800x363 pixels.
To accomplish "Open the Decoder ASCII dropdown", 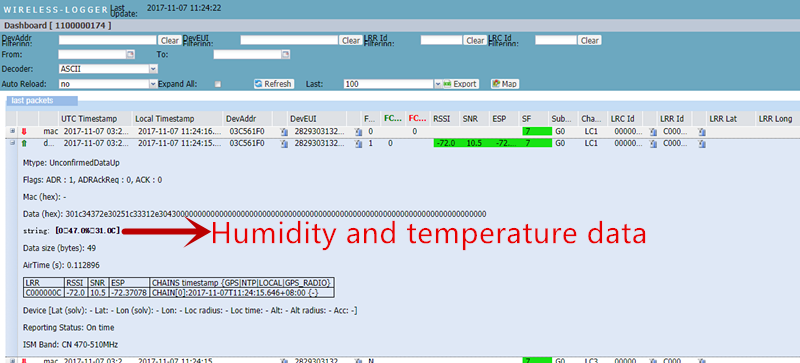I will point(153,69).
